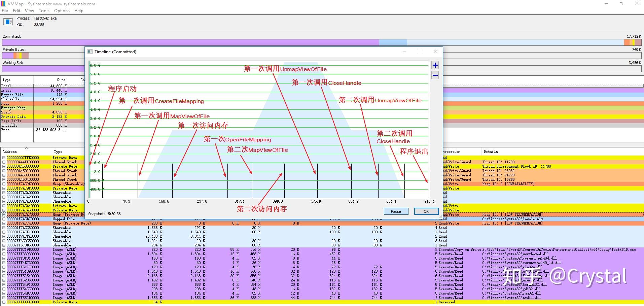Click the Timeline dialog title icon
644x306 pixels.
pyautogui.click(x=90, y=52)
